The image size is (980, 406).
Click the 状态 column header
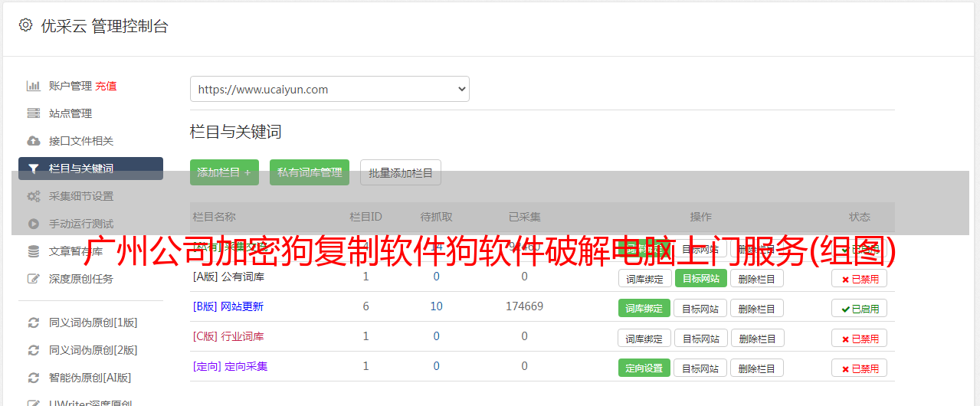coord(859,217)
